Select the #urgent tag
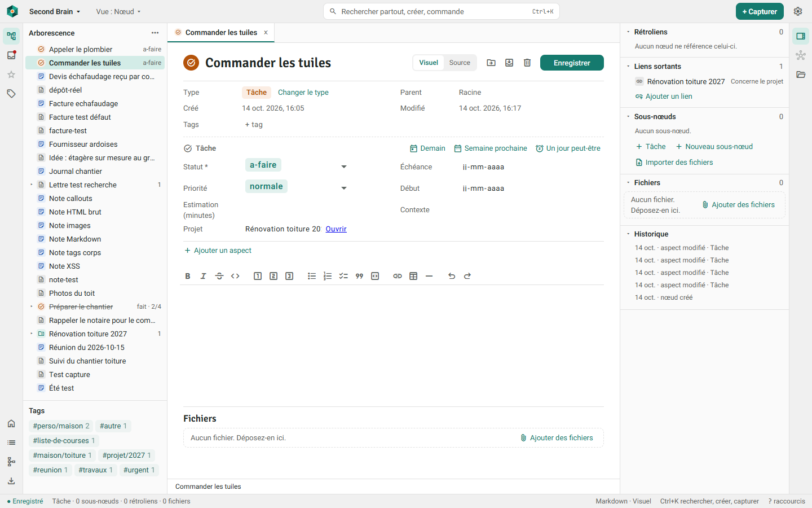The height and width of the screenshot is (508, 812). 139,470
